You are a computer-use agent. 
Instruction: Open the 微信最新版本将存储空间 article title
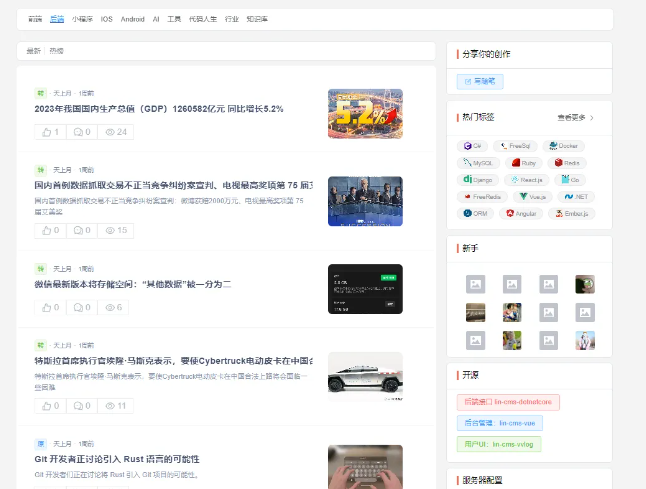133,284
